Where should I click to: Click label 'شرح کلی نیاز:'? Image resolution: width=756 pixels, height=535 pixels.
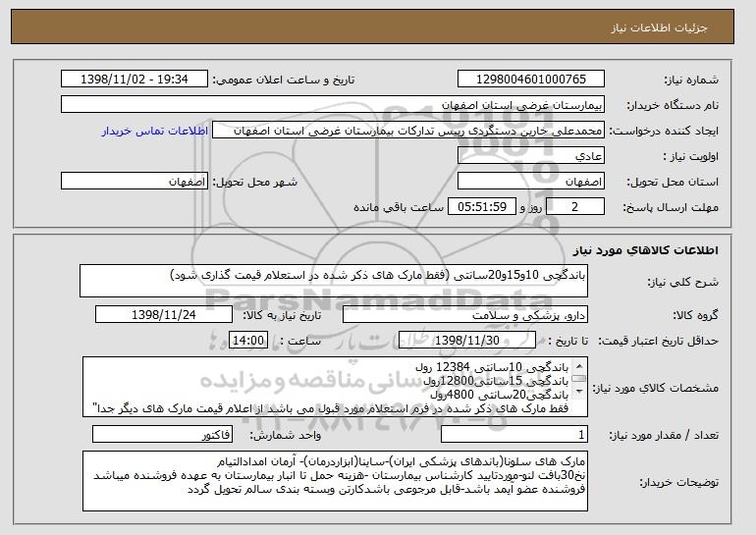click(682, 282)
